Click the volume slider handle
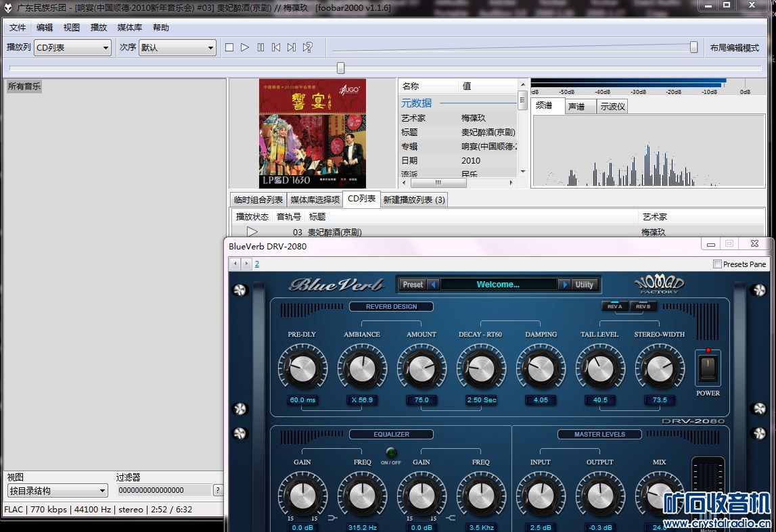 coord(693,47)
